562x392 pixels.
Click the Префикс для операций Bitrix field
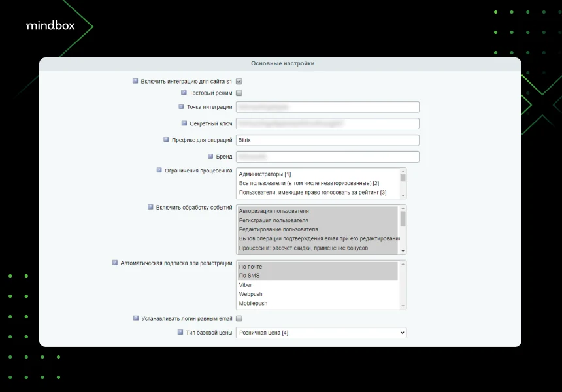point(327,140)
